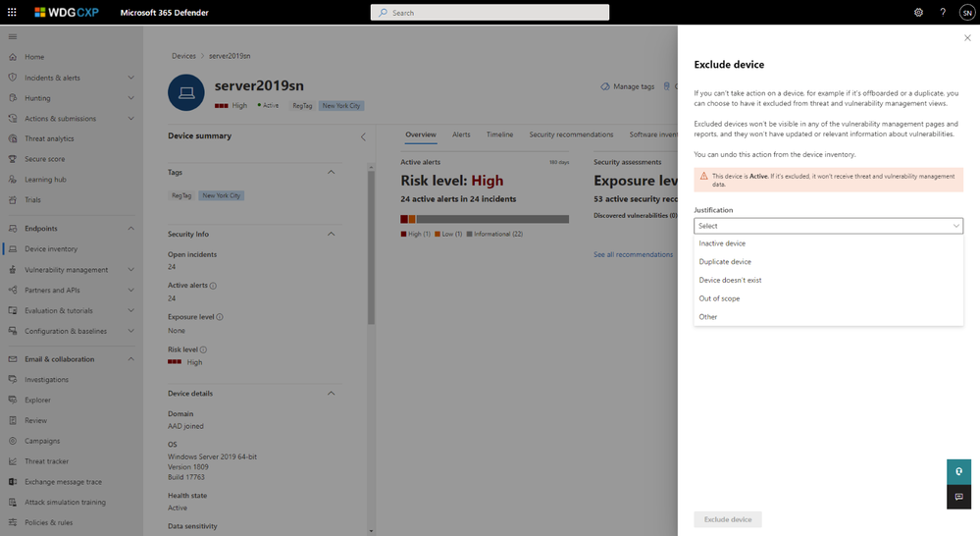Click the Investigations icon
This screenshot has width=980, height=536.
13,380
